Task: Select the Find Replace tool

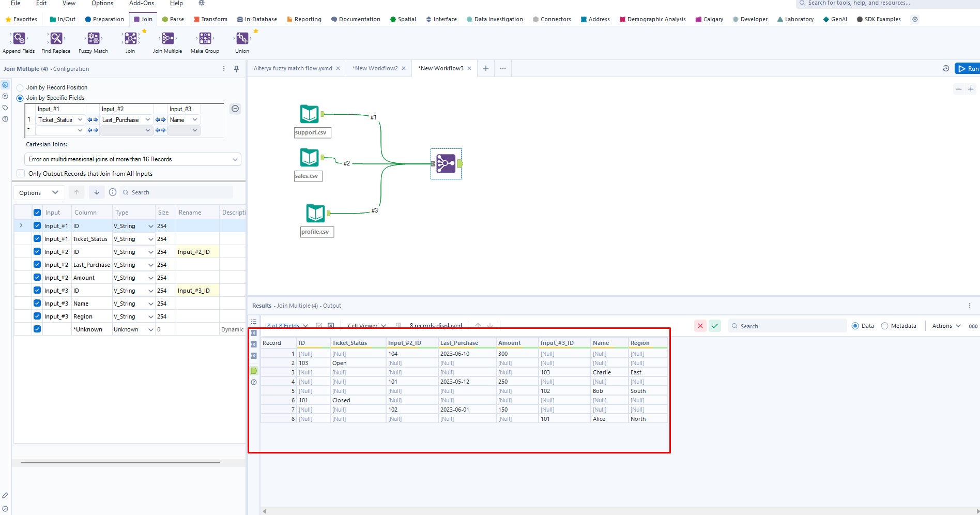Action: (56, 39)
